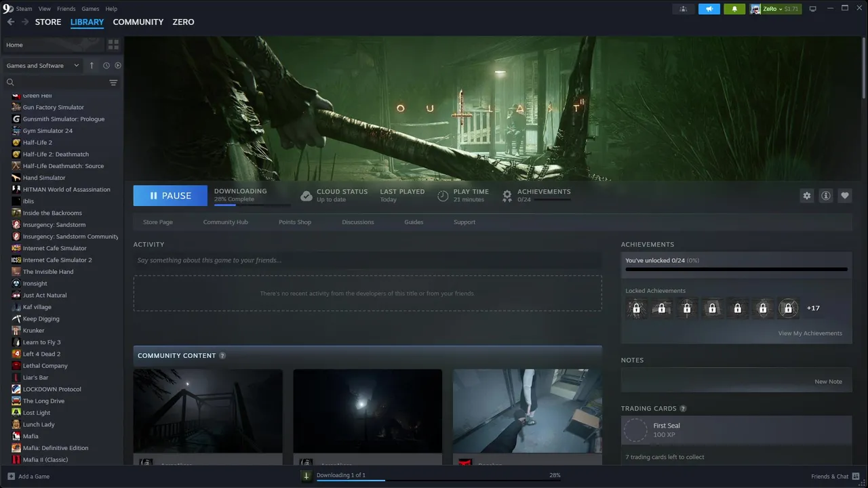Add Outlast to favorites with heart icon
868x488 pixels.
point(845,195)
